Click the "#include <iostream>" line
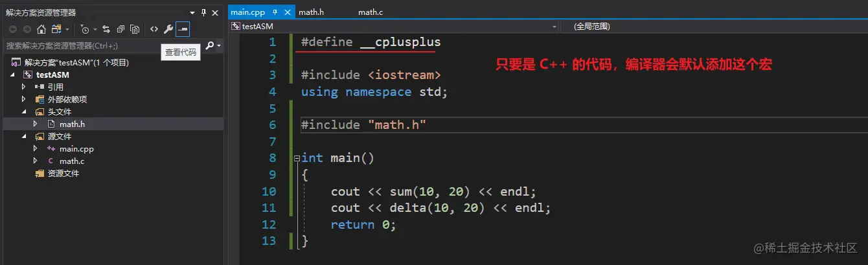Screen dimensions: 868x265 [x=371, y=75]
